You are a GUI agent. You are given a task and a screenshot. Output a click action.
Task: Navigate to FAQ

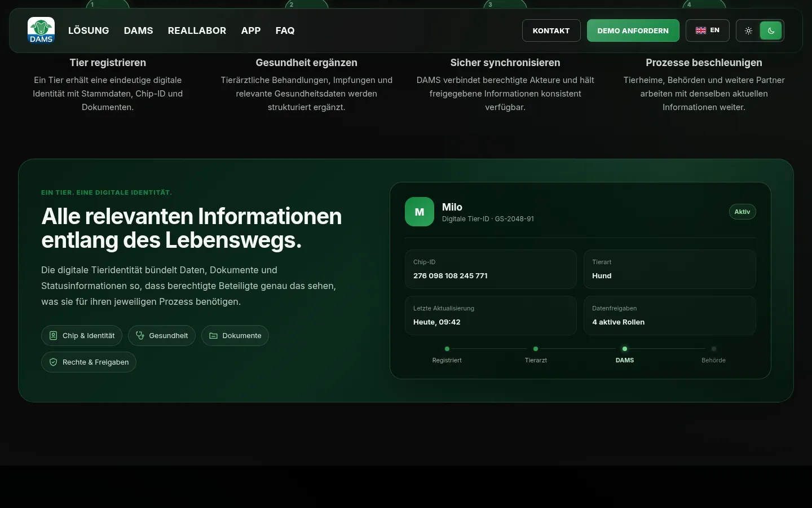[x=285, y=30]
